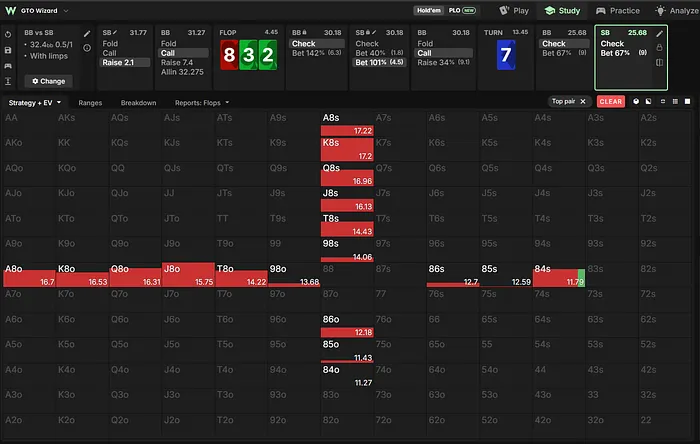The image size is (700, 444).
Task: Select the filled square view icon
Action: (688, 102)
